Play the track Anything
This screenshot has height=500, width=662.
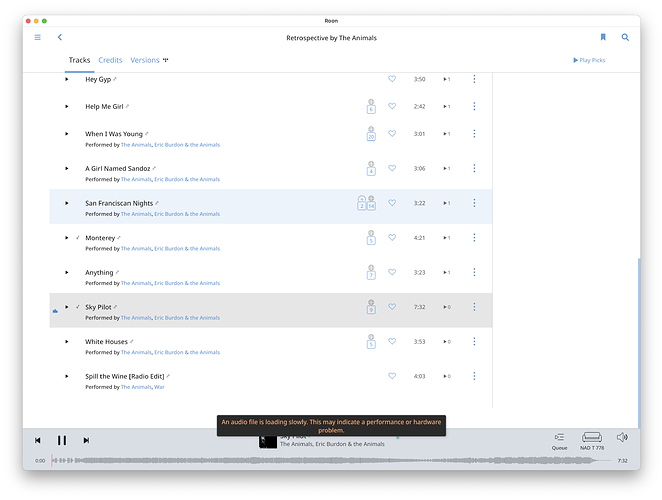[x=67, y=272]
